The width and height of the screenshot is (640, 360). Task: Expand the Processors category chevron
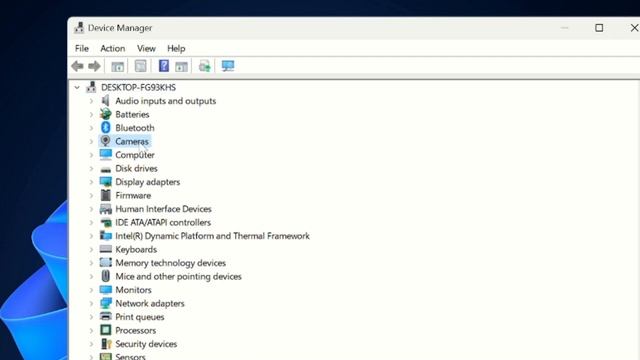91,330
